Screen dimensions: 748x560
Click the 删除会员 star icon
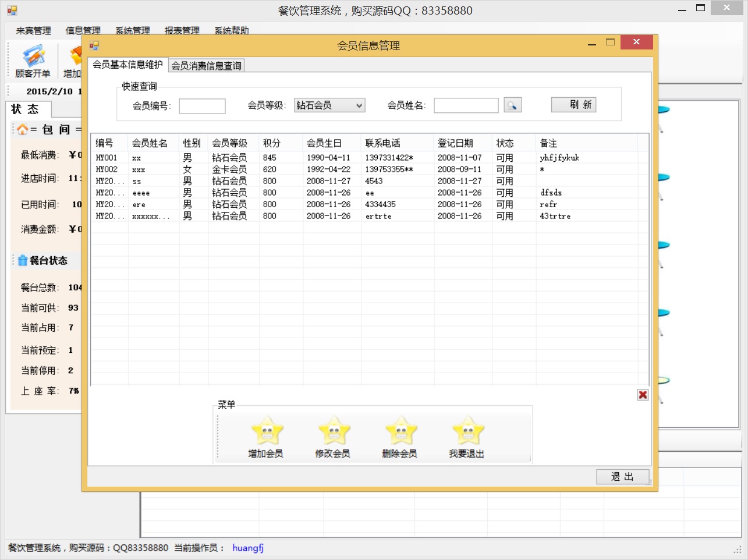coord(400,431)
